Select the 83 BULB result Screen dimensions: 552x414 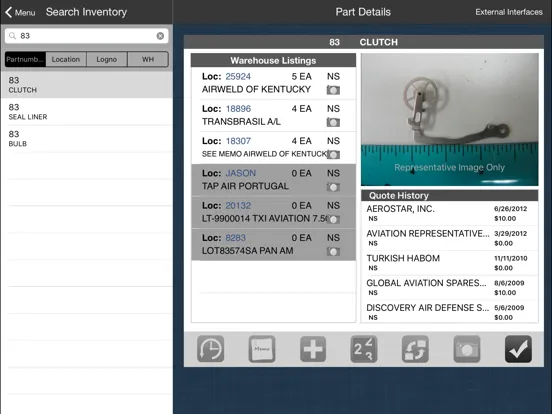pos(87,138)
